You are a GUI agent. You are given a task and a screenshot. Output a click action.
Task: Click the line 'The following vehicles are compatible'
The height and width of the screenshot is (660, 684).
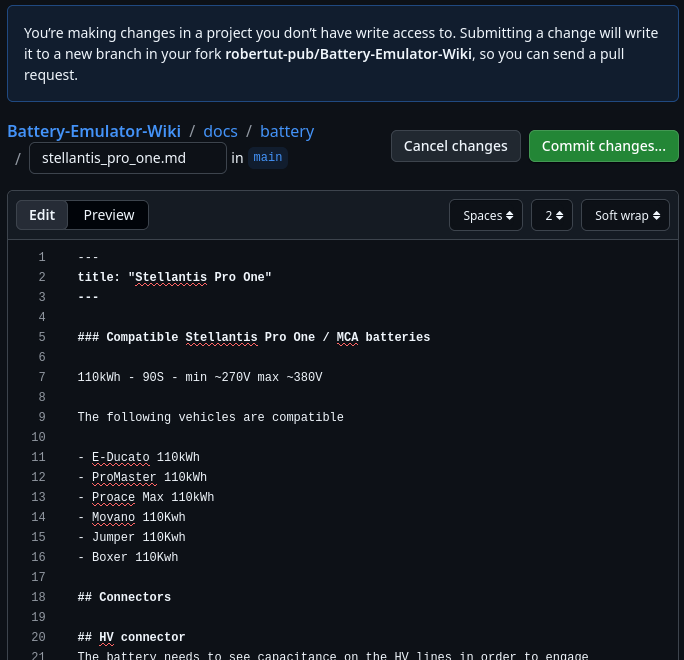tap(211, 417)
